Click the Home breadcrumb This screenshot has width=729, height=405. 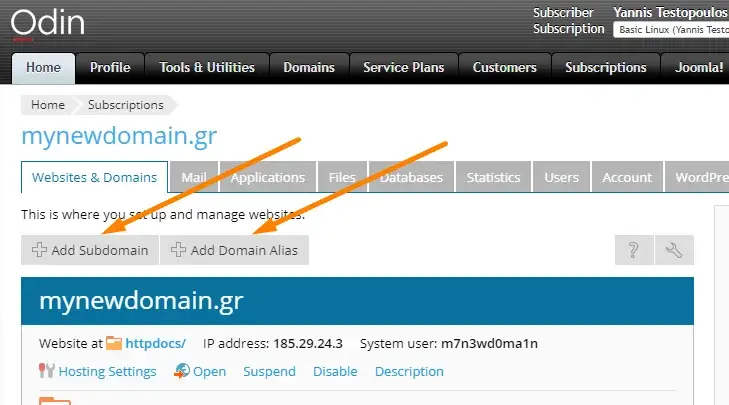click(x=48, y=105)
